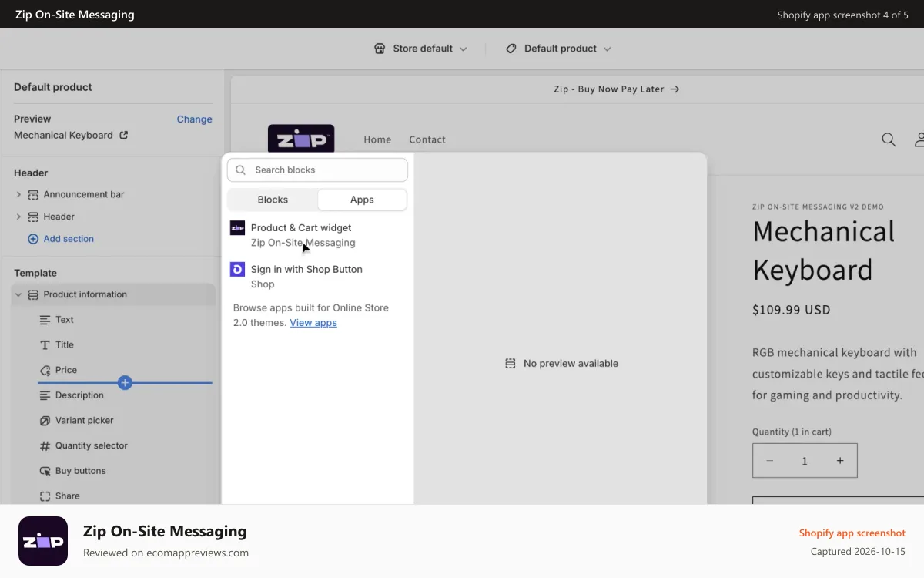
Task: Collapse the Product information section
Action: (x=18, y=294)
